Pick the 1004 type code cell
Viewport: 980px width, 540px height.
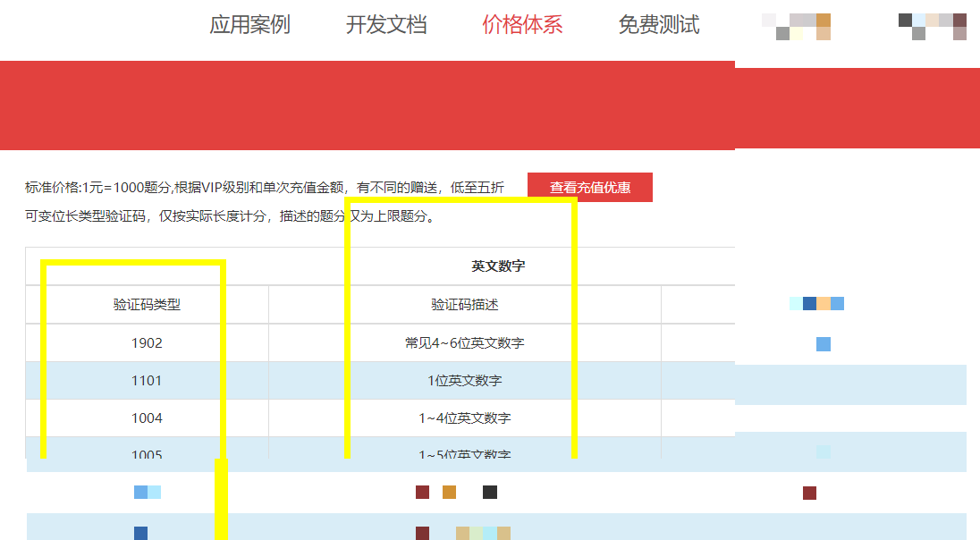(147, 418)
